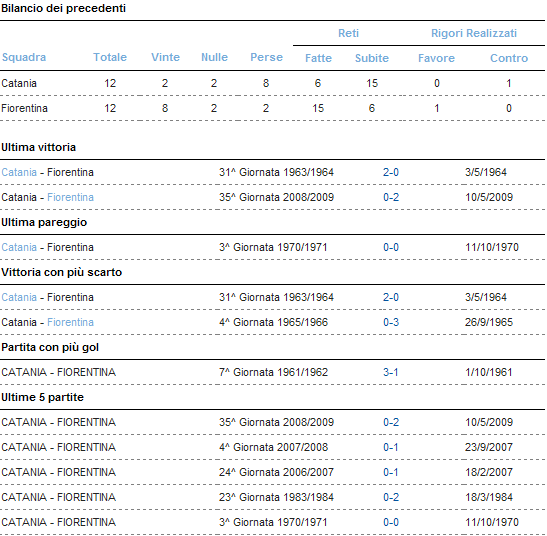
Task: Click the Partita con più gol heading
Action: [50, 347]
